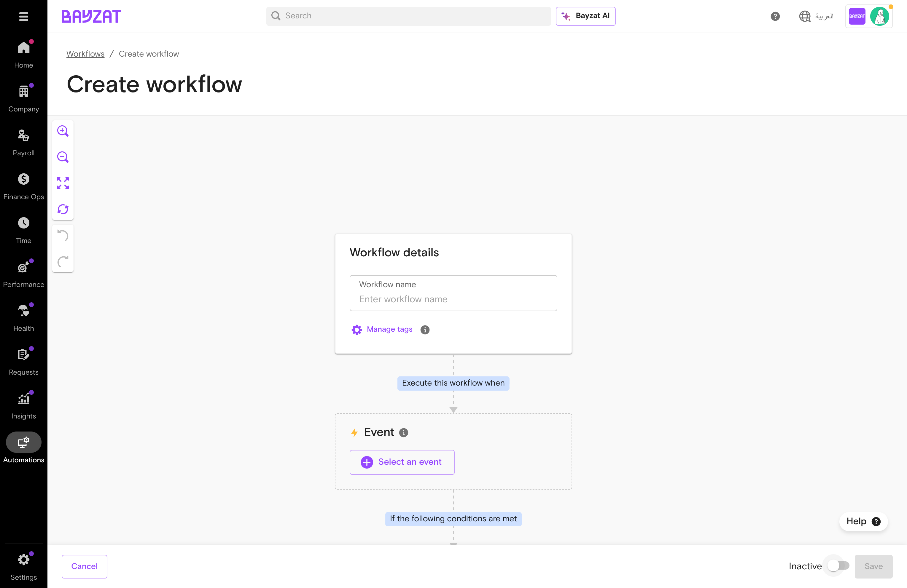Redo the last canvas action

coord(63,261)
